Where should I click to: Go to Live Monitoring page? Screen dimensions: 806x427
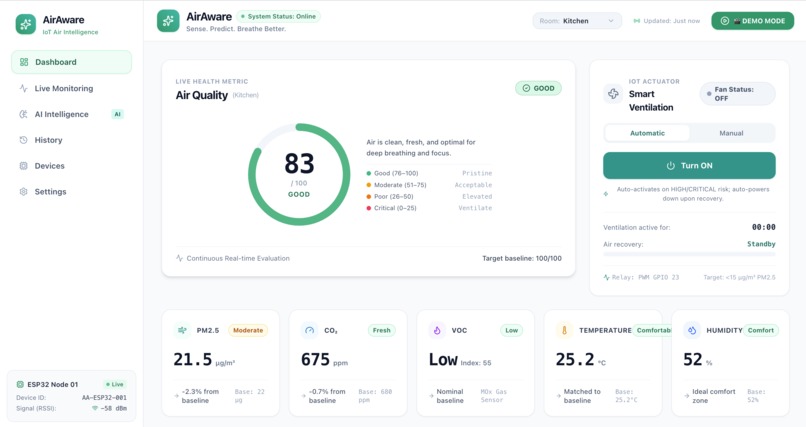(71, 88)
